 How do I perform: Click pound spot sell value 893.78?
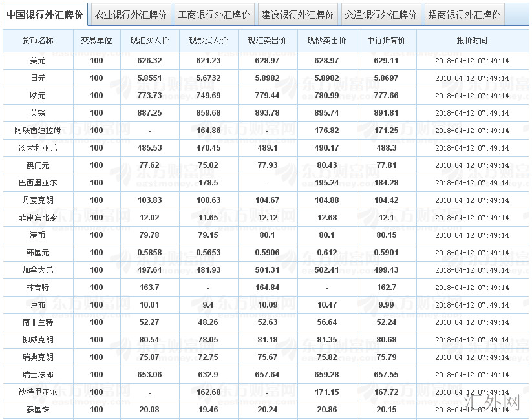point(268,113)
